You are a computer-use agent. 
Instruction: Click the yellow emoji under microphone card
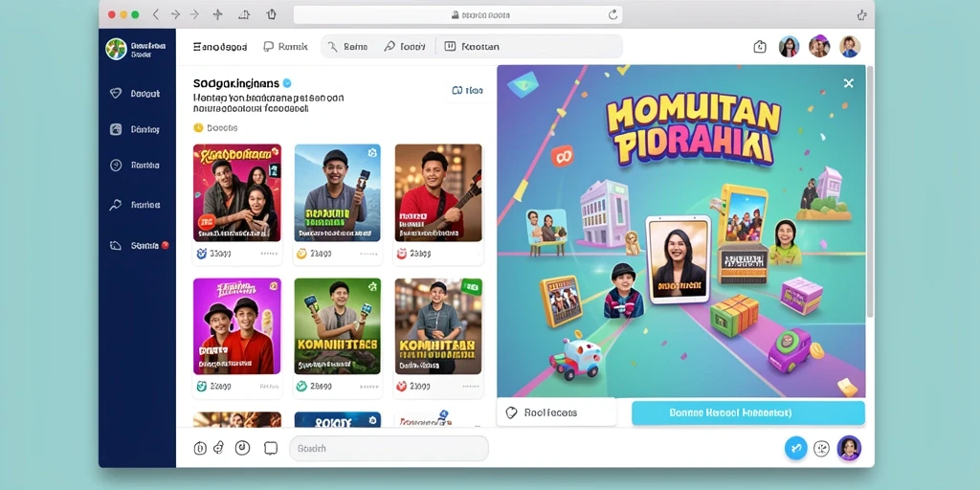(x=301, y=254)
